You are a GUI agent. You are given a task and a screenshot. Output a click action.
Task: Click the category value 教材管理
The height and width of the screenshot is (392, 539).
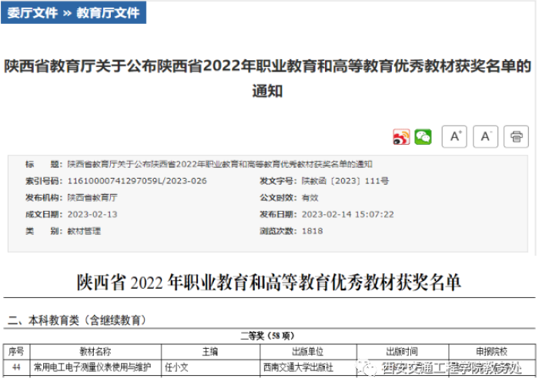pos(84,231)
